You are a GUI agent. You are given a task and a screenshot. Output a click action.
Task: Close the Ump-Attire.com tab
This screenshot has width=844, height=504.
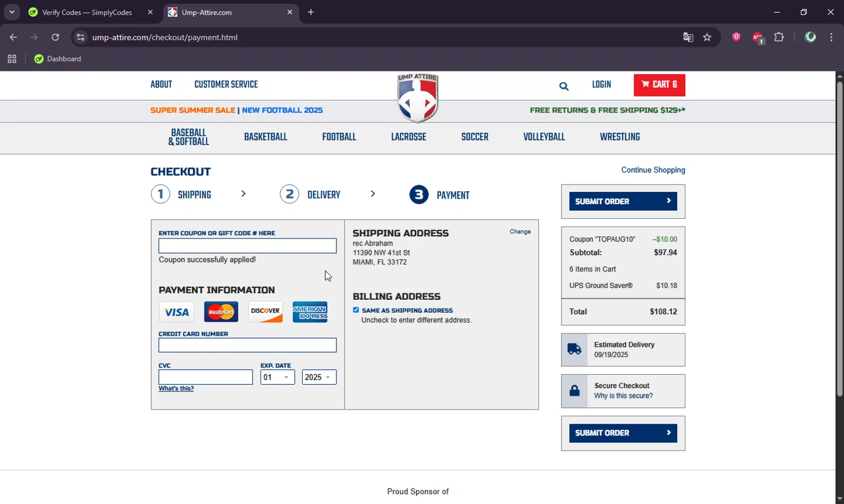tap(290, 12)
